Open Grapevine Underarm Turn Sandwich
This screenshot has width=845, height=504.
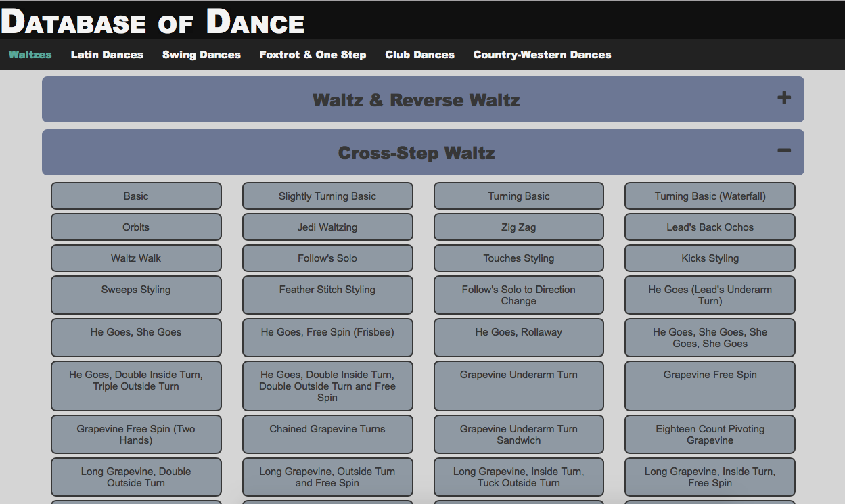tap(518, 434)
